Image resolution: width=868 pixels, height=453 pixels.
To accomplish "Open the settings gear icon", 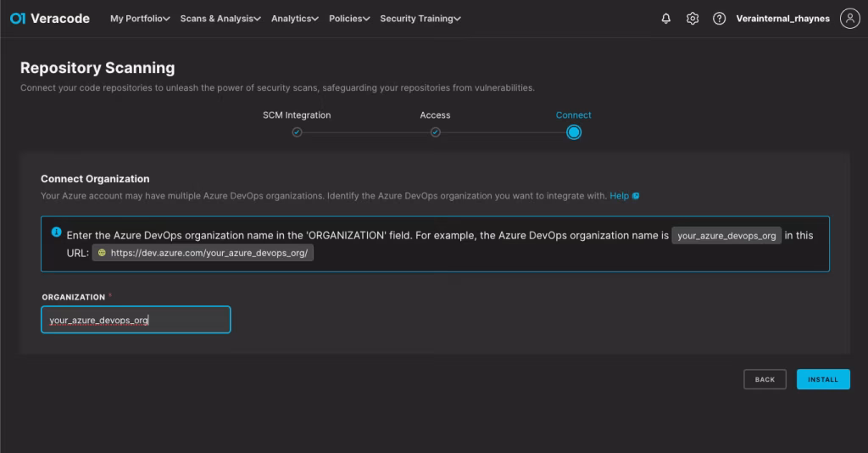I will pos(693,19).
